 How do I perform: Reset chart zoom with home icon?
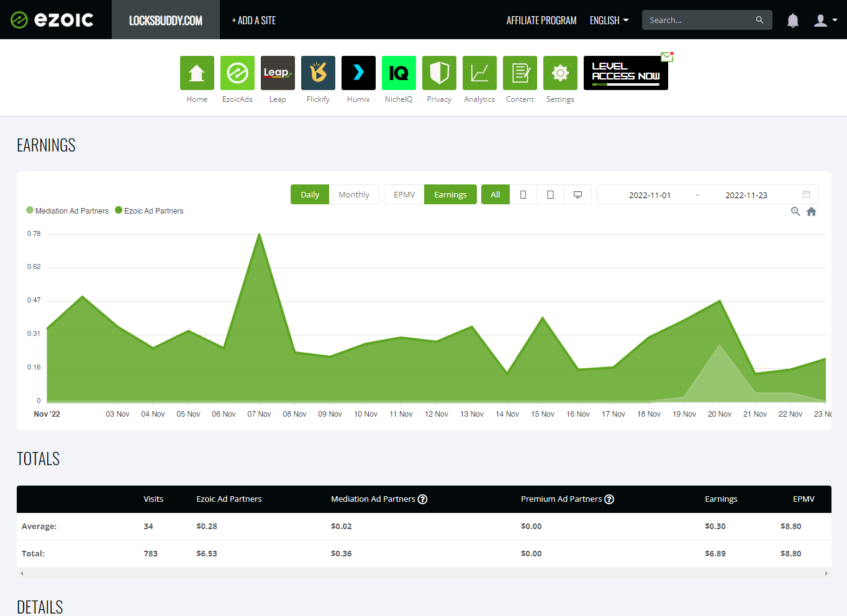(x=811, y=212)
